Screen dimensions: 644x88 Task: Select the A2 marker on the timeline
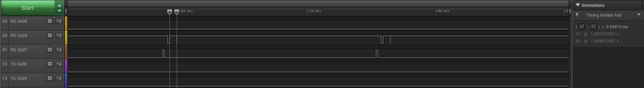coord(177,12)
